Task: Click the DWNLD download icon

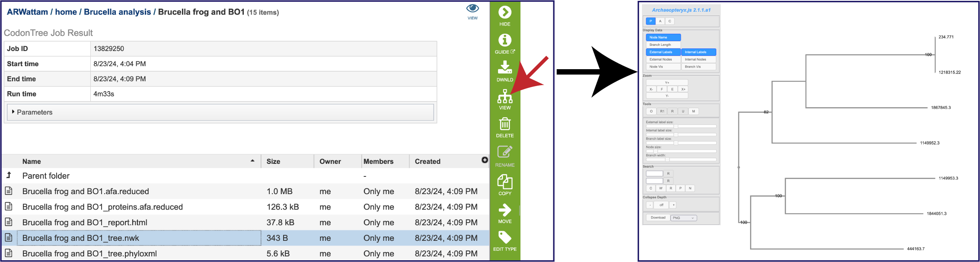Action: pyautogui.click(x=504, y=67)
